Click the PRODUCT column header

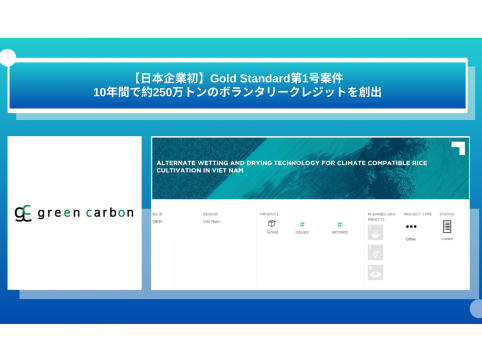point(269,214)
